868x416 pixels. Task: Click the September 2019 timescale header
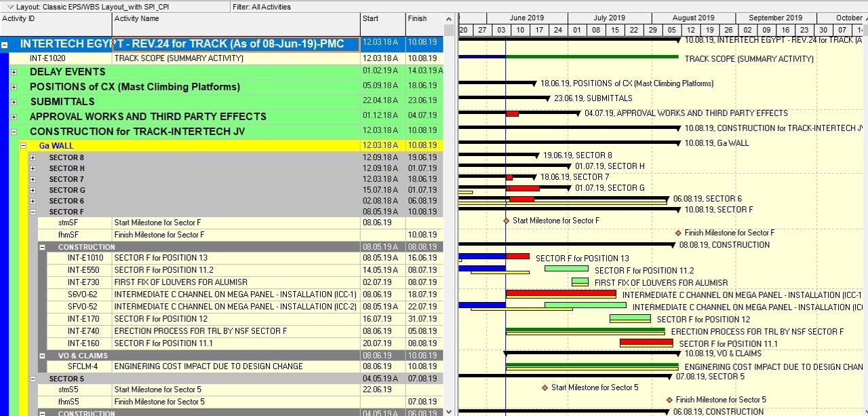(776, 18)
